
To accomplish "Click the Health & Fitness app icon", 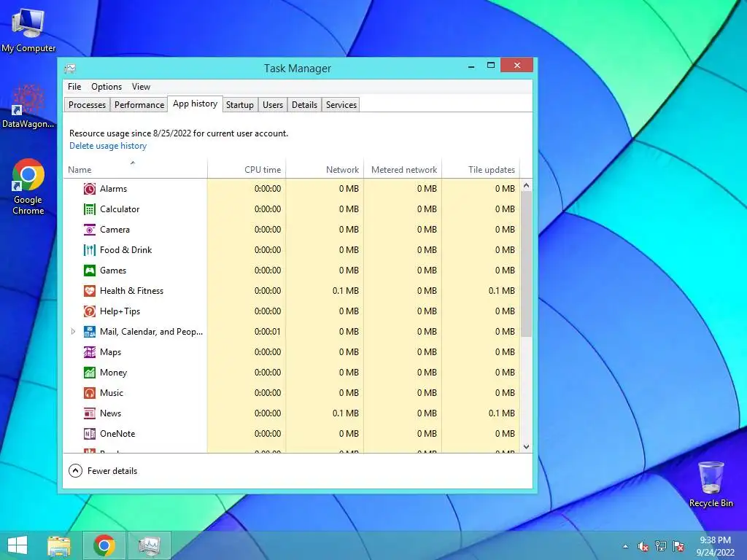I will click(x=90, y=291).
